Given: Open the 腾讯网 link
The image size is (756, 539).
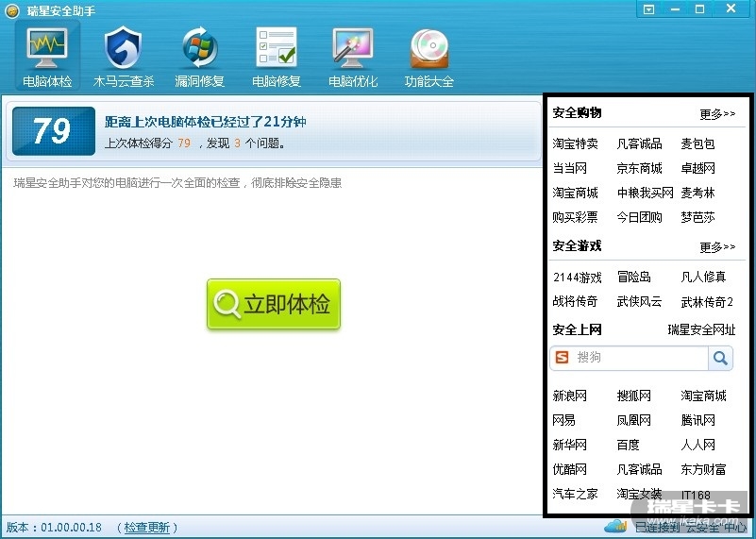Looking at the screenshot, I should click(x=697, y=420).
